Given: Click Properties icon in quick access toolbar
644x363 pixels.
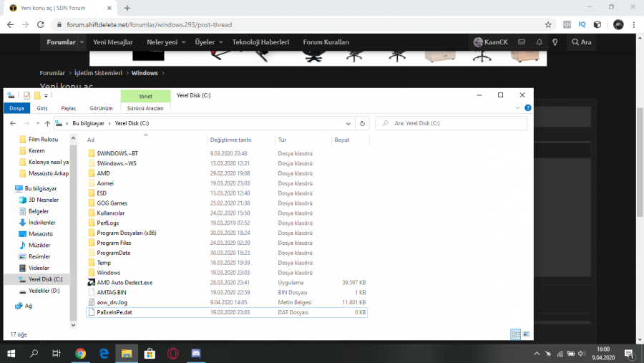Looking at the screenshot, I should pyautogui.click(x=26, y=95).
